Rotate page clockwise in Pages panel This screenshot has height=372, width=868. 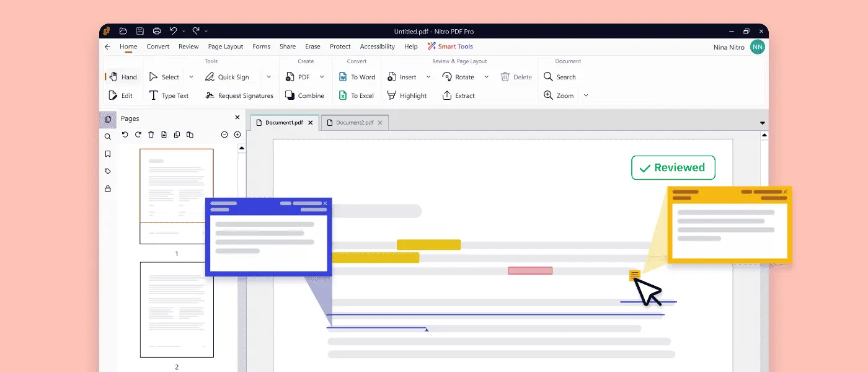coord(138,135)
